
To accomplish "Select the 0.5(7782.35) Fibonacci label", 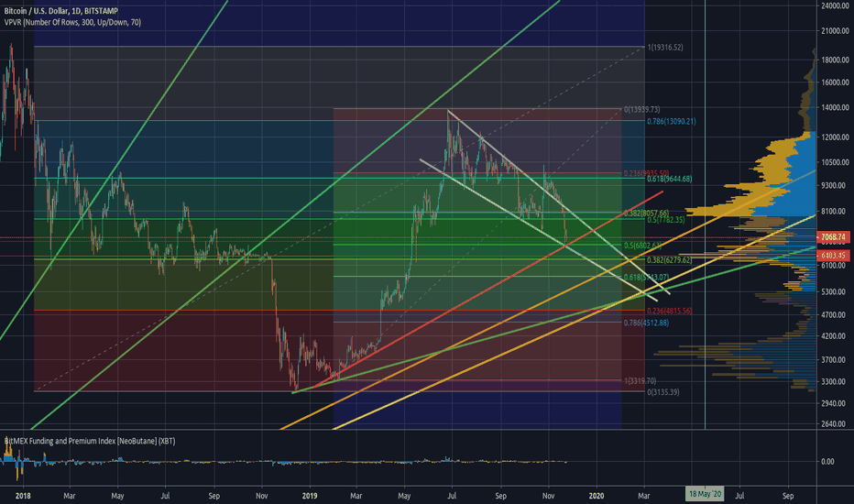I will (665, 220).
